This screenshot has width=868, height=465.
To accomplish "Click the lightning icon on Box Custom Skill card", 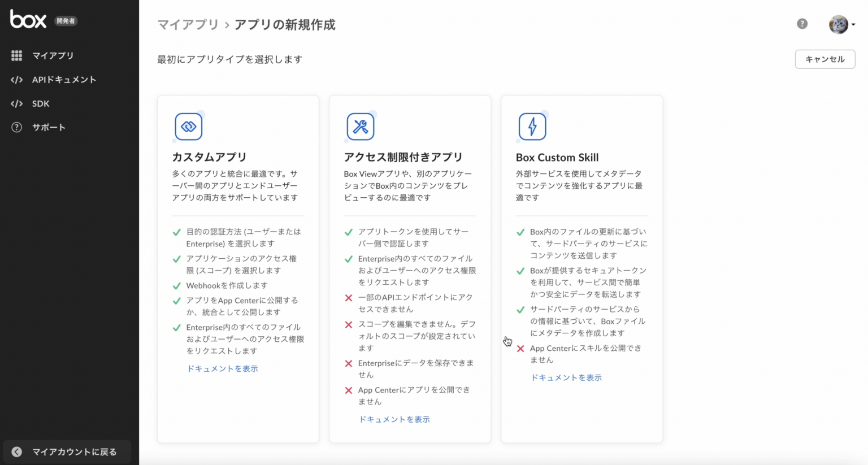I will tap(532, 126).
